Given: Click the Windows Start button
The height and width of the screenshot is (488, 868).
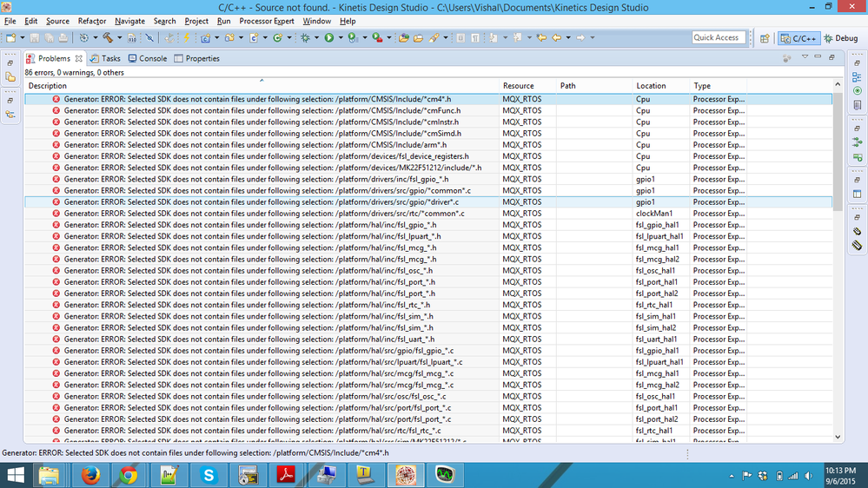Looking at the screenshot, I should point(16,475).
